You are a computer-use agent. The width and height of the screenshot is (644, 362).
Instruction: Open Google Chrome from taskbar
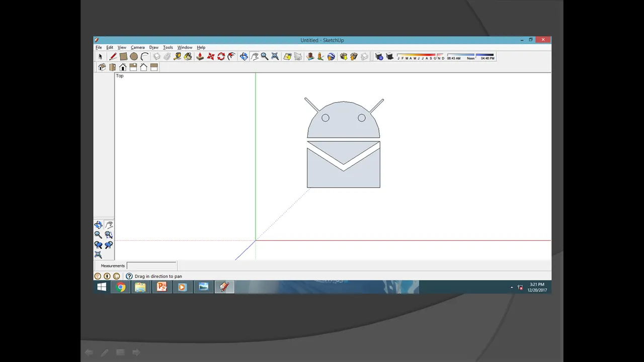click(121, 287)
